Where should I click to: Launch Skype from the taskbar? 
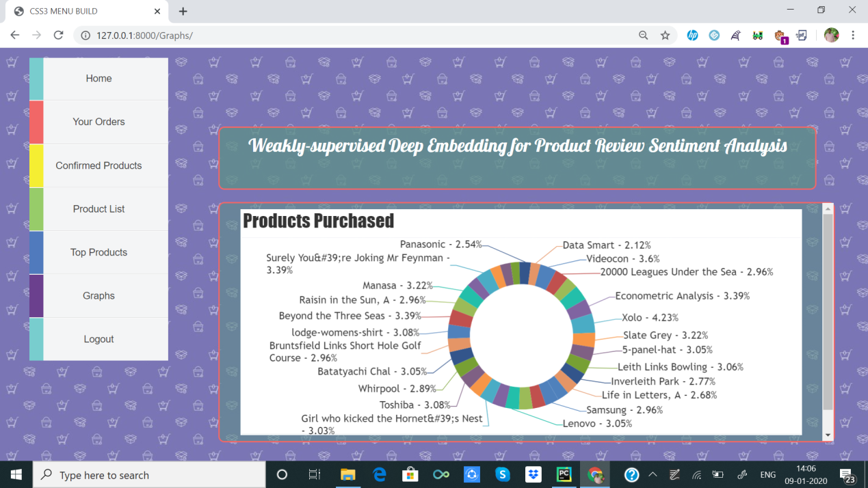(x=503, y=475)
